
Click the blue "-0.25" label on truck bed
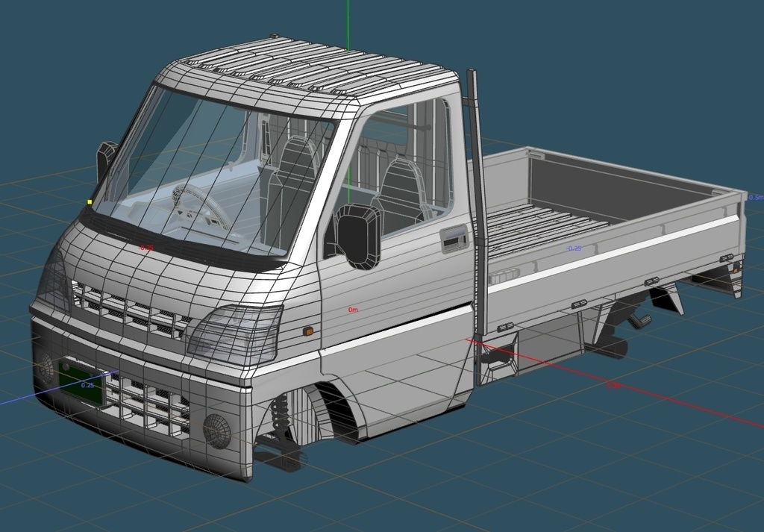click(574, 248)
